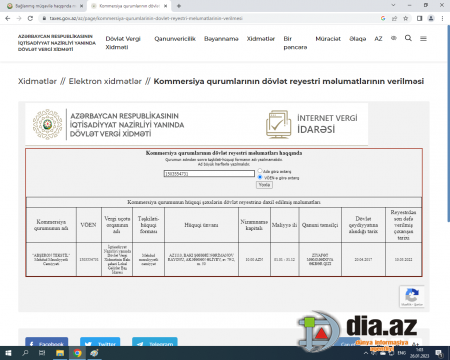
Task: Click the 'Qanuni təmsilçi' column header
Action: (x=320, y=225)
